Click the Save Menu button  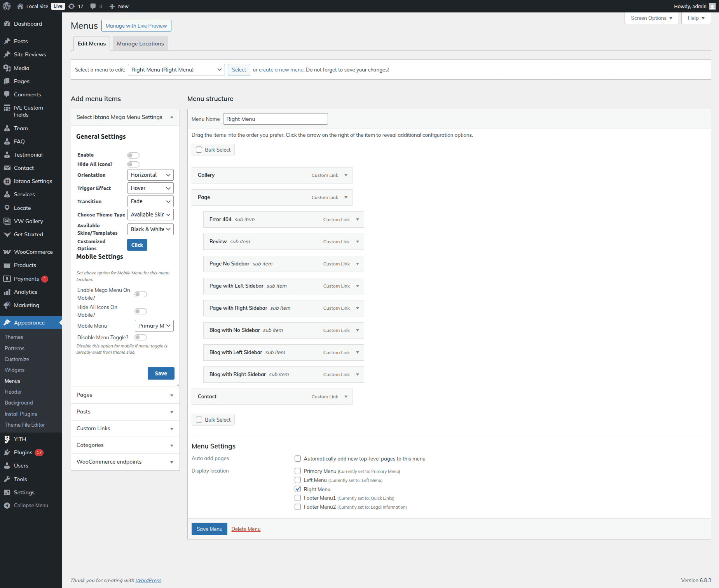pyautogui.click(x=209, y=529)
